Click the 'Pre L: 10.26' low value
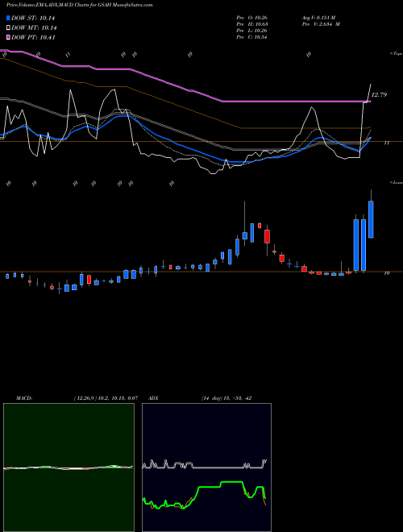 (x=251, y=31)
